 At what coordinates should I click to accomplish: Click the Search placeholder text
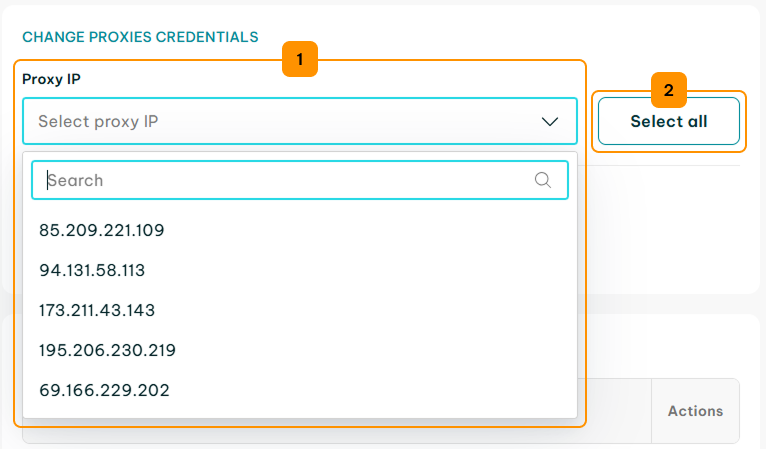pos(75,180)
